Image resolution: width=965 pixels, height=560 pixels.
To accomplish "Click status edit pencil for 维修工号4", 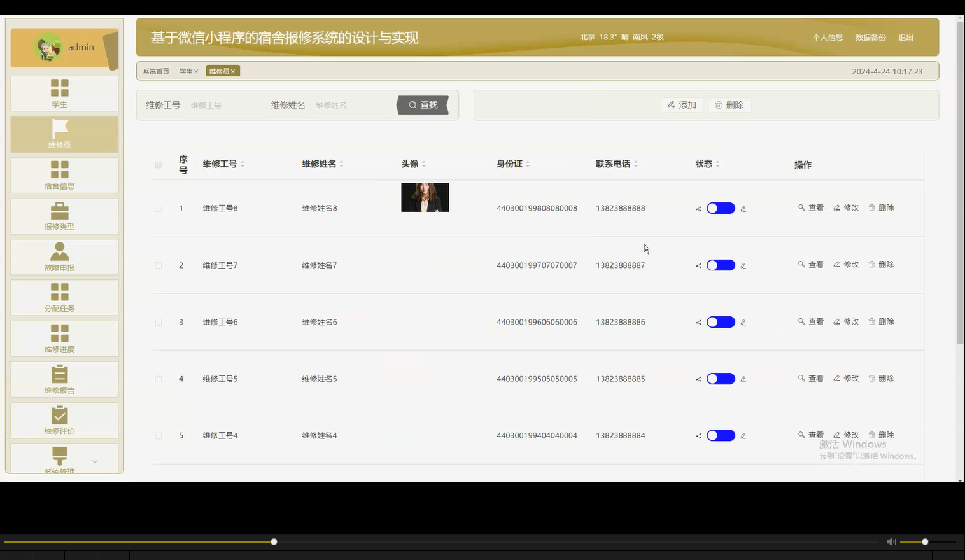I will point(743,436).
